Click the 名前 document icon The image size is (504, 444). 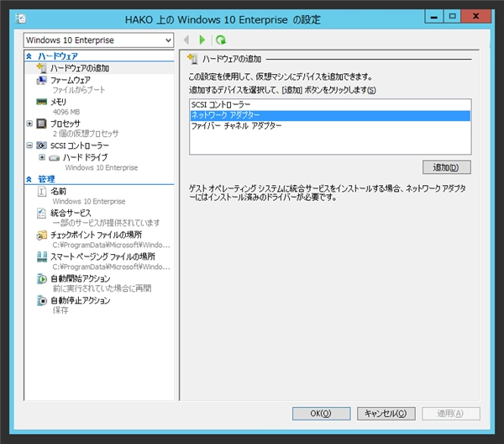pyautogui.click(x=42, y=191)
